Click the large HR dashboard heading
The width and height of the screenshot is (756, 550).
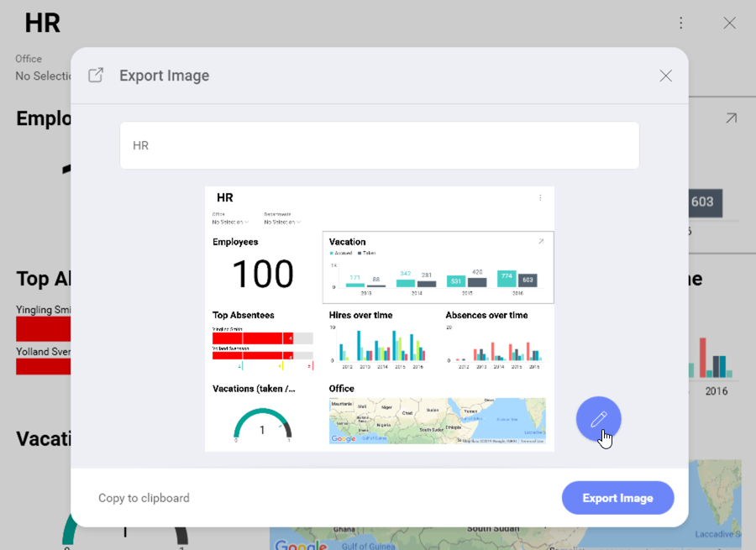[x=43, y=24]
